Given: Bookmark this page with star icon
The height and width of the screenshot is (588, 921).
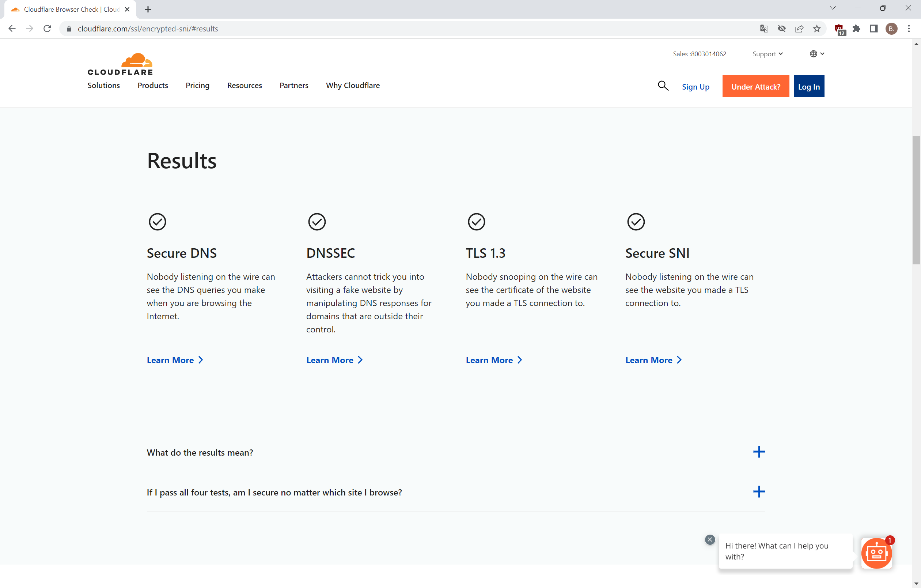Looking at the screenshot, I should pyautogui.click(x=816, y=29).
